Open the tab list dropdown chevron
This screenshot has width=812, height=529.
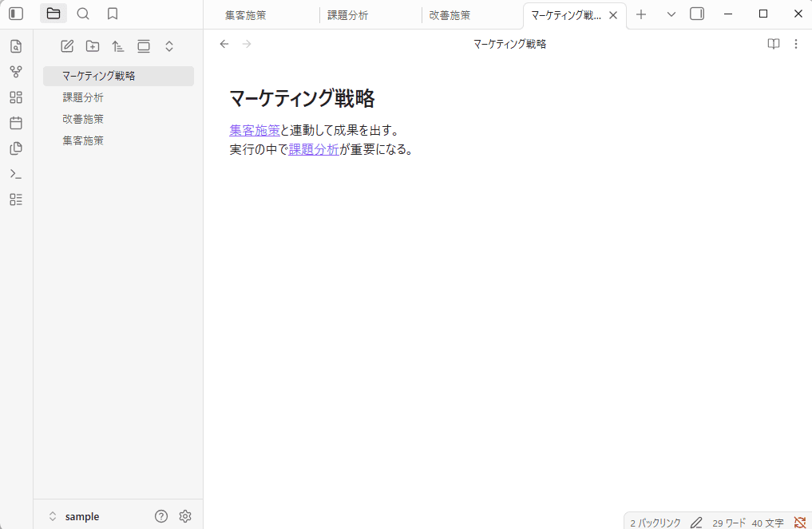pos(671,14)
